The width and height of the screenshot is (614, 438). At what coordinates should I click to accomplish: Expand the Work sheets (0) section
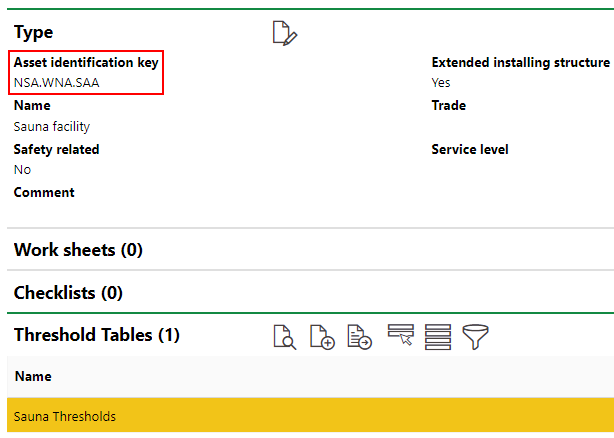(78, 250)
